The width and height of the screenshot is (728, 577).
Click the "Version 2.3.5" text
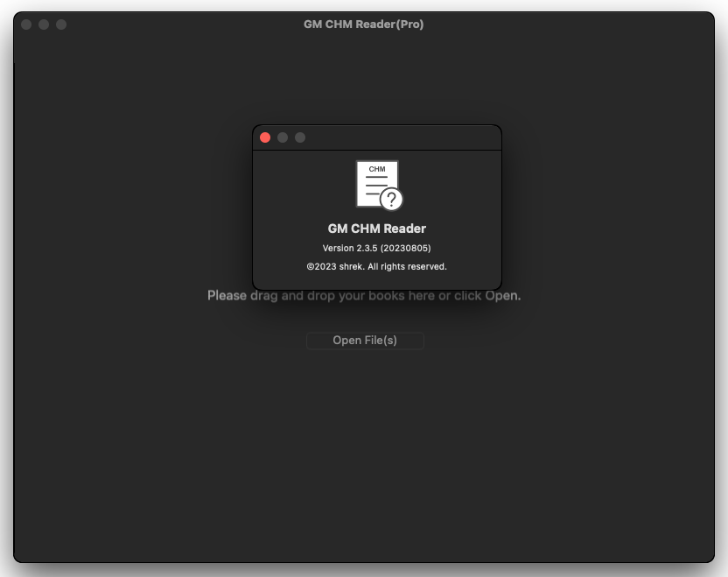[350, 249]
